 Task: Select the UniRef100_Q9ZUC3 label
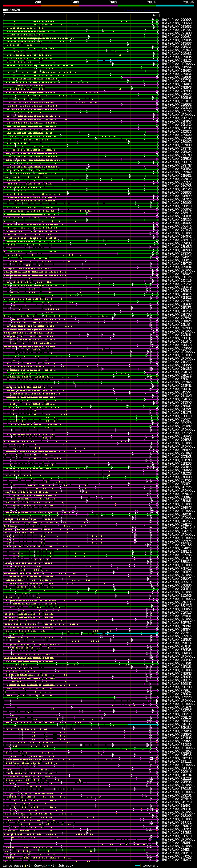[177, 132]
